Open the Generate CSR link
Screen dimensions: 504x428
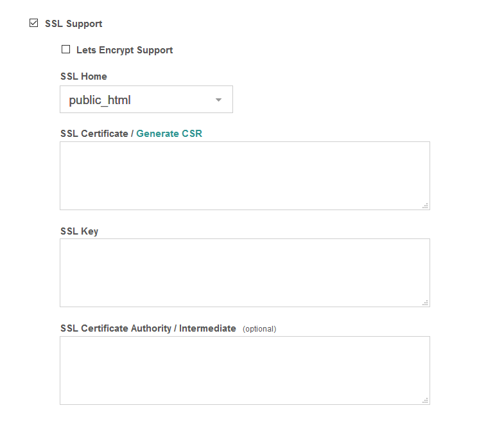pyautogui.click(x=169, y=134)
